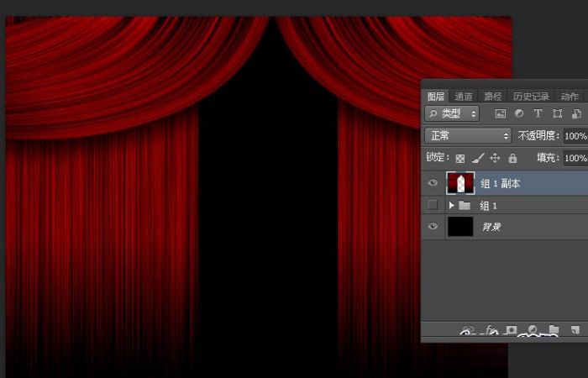
Task: Enable lock transparent pixels
Action: pyautogui.click(x=459, y=158)
